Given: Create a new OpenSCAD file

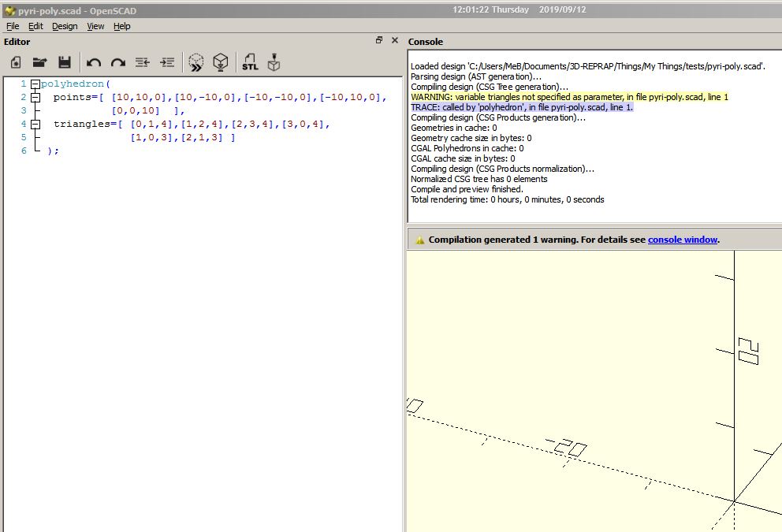Looking at the screenshot, I should click(15, 61).
